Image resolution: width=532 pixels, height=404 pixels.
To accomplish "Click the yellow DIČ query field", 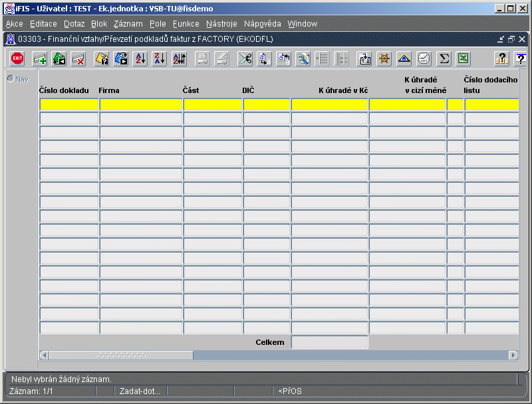I will coord(267,104).
